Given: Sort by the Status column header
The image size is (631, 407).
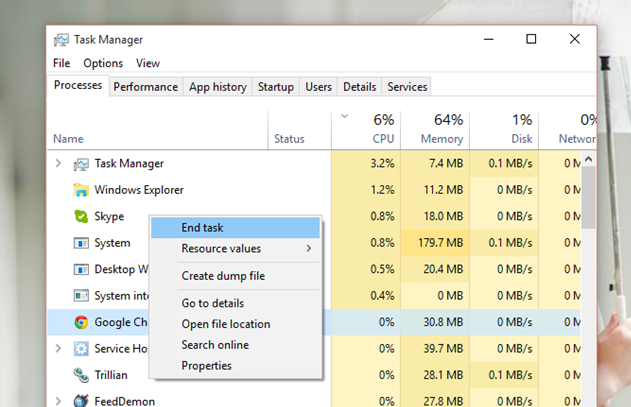Looking at the screenshot, I should [300, 130].
